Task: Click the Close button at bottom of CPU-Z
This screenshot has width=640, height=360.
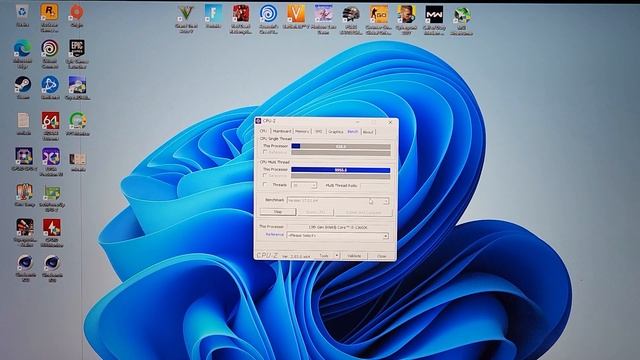Action: point(382,256)
